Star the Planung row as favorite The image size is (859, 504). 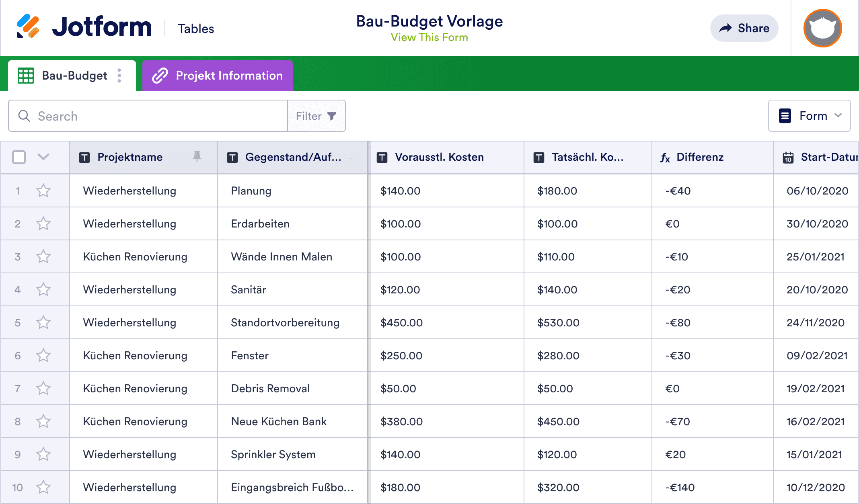[x=43, y=191]
